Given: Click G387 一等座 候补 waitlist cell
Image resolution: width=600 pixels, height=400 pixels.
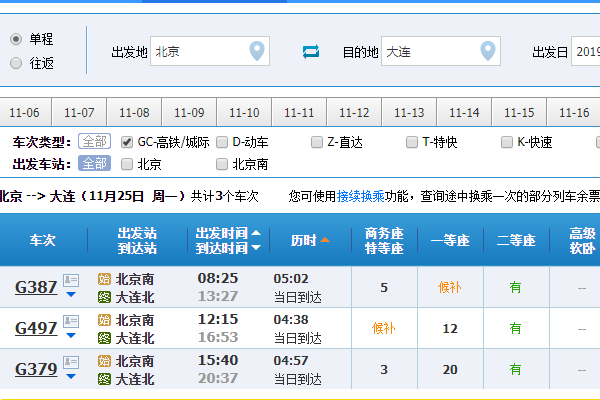Looking at the screenshot, I should [x=450, y=287].
